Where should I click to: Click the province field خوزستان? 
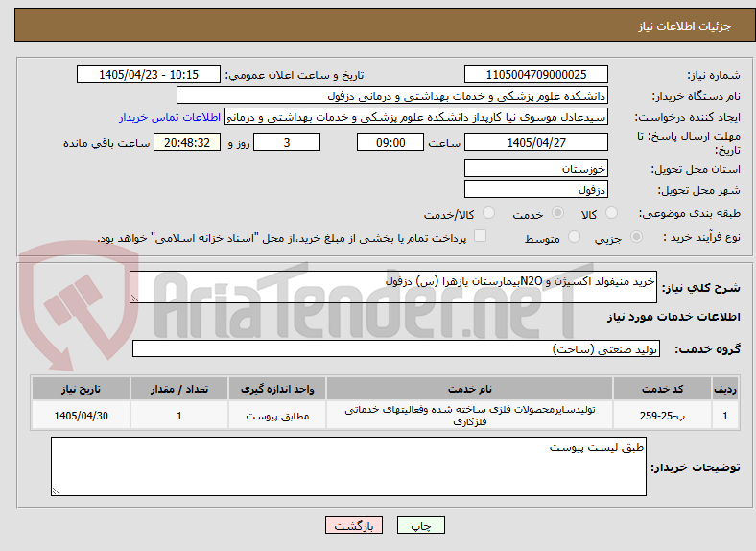[x=535, y=168]
